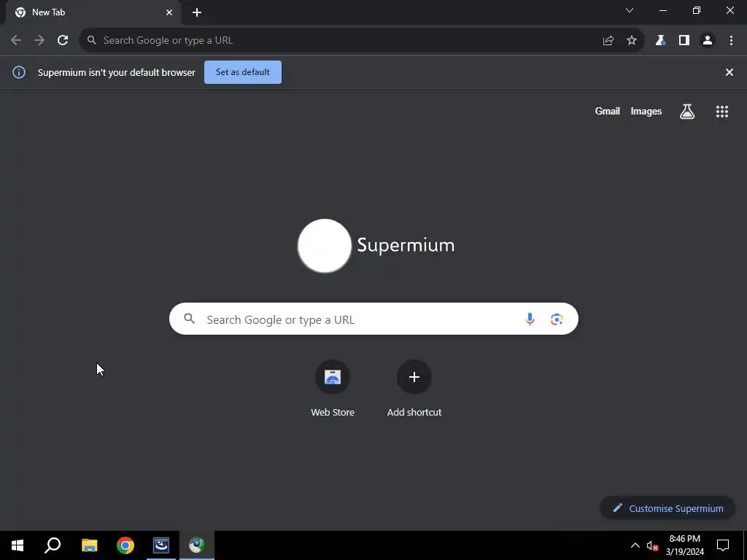The height and width of the screenshot is (560, 747).
Task: Reload the page with the refresh icon
Action: [63, 41]
